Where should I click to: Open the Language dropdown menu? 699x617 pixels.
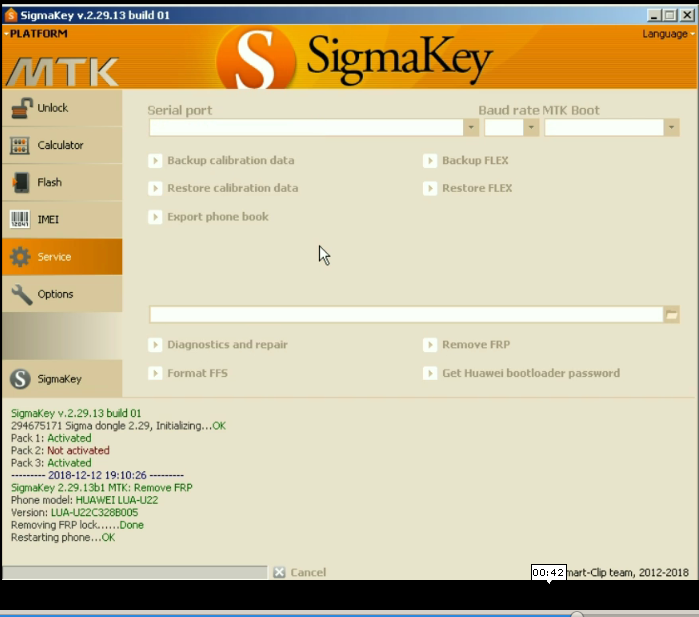click(x=668, y=34)
